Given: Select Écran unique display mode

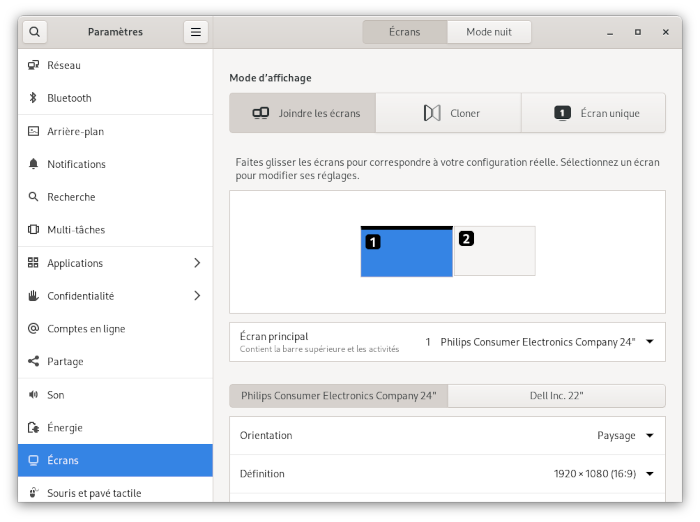Looking at the screenshot, I should pos(593,113).
